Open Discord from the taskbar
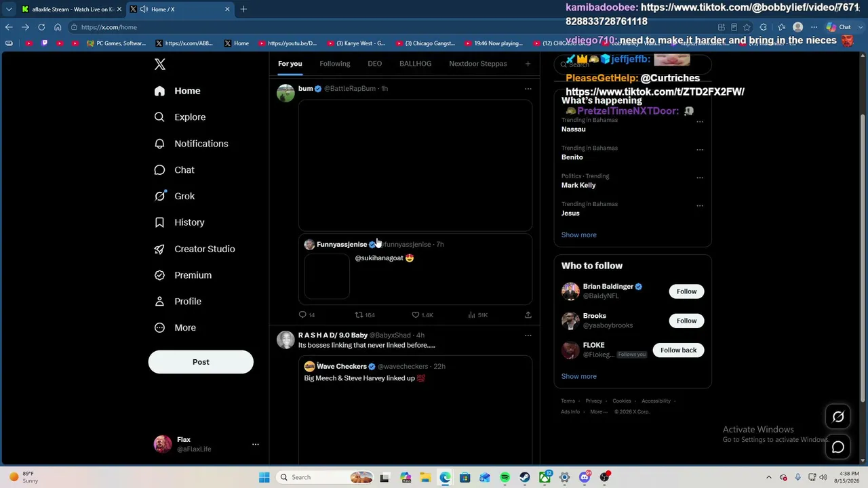This screenshot has height=488, width=868. tap(585, 477)
